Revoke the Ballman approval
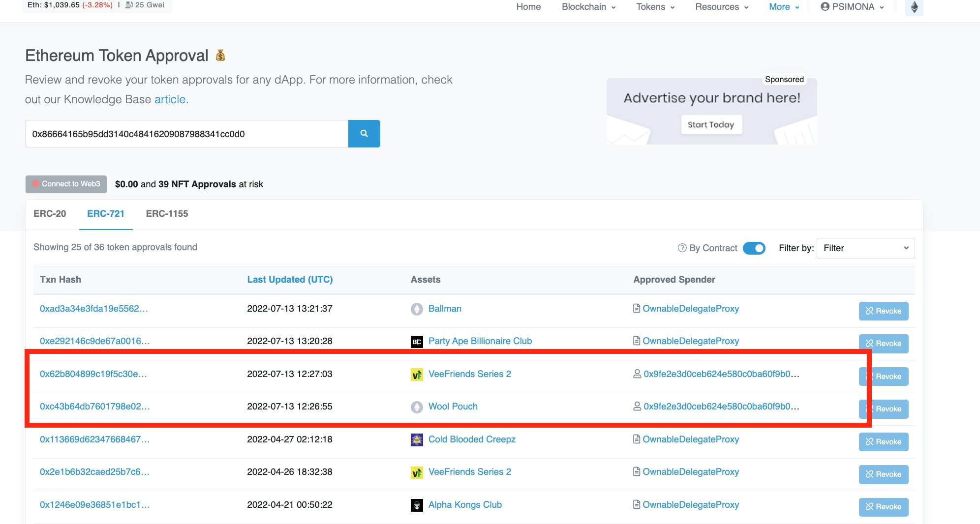The height and width of the screenshot is (524, 980). [884, 311]
